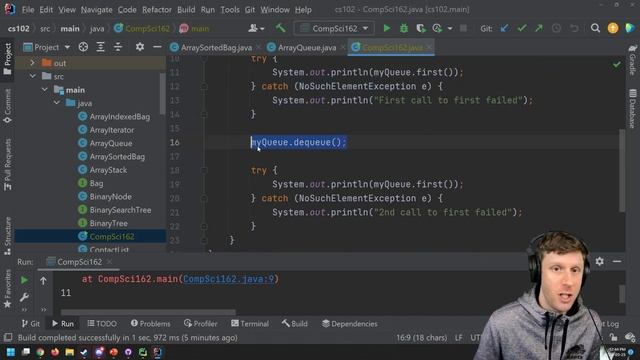Collapse the main folder in tree
Viewport: 640px width, 360px height.
(x=44, y=90)
